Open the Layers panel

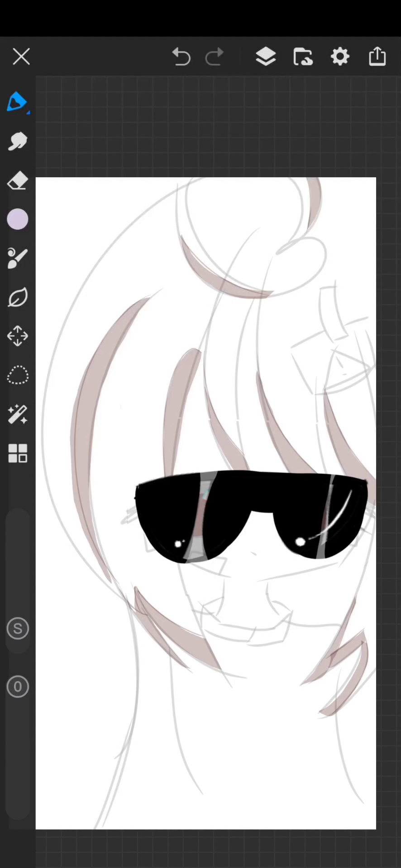click(x=266, y=57)
